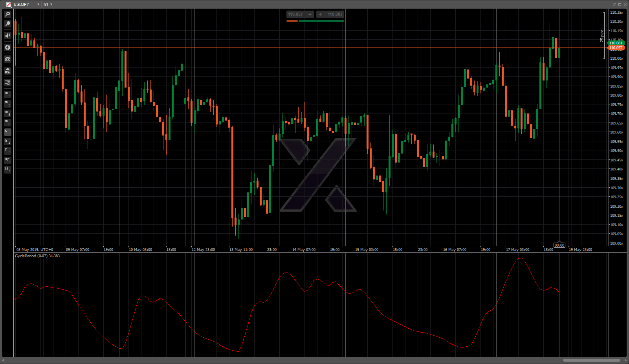Select the D1 daily timeframe
Screen dimensions: 629x364
pyautogui.click(x=7, y=151)
